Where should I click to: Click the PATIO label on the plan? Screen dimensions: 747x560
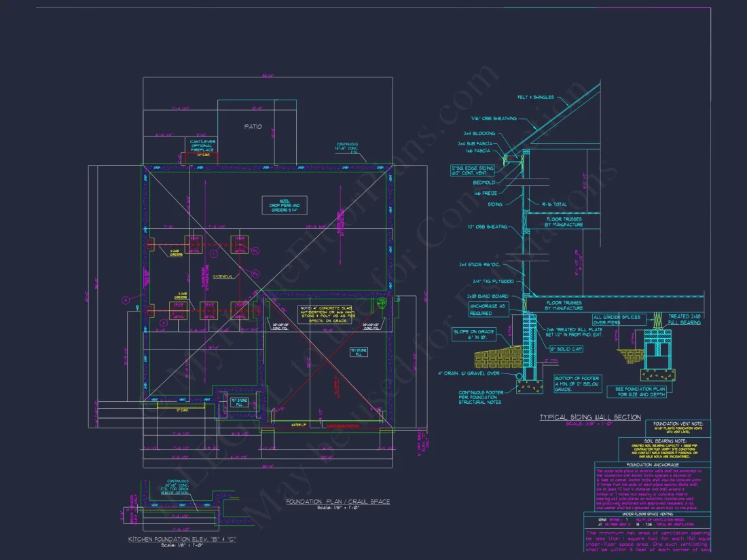coord(253,127)
